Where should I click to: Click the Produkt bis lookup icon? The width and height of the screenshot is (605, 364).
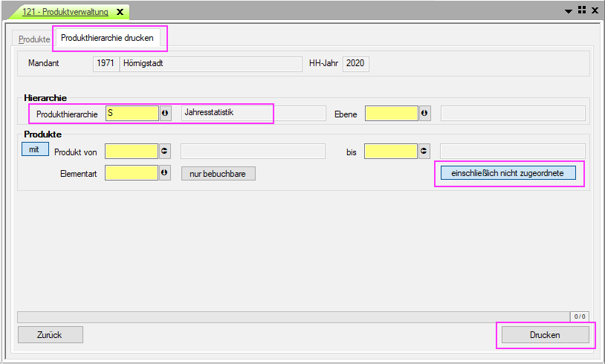click(x=424, y=151)
